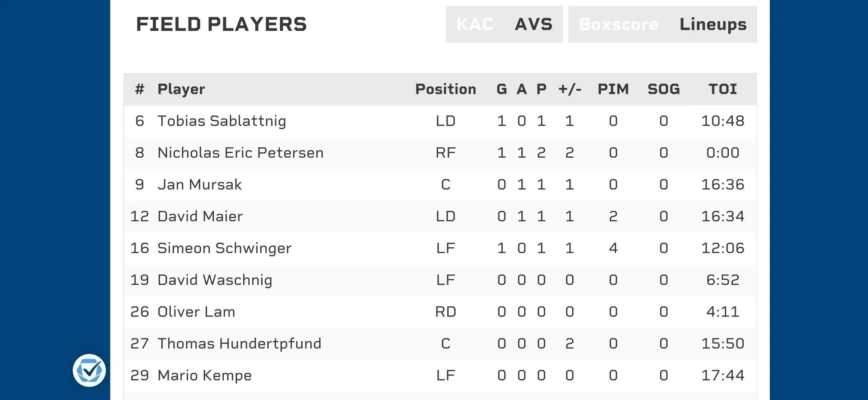Click the blue checkmark shield badge icon
868x400 pixels.
point(89,371)
